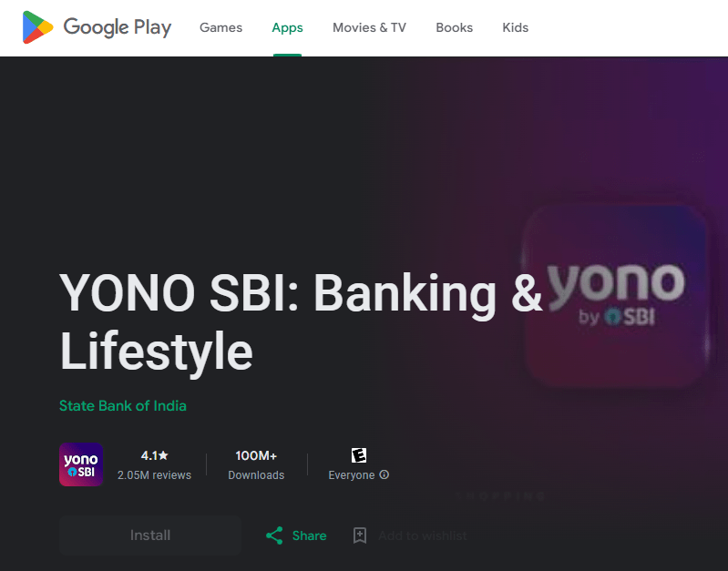
Task: Open the Books tab
Action: click(x=454, y=28)
